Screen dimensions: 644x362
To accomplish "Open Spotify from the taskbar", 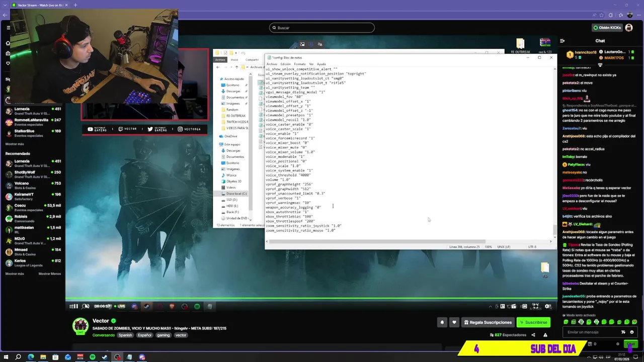I will (93, 357).
